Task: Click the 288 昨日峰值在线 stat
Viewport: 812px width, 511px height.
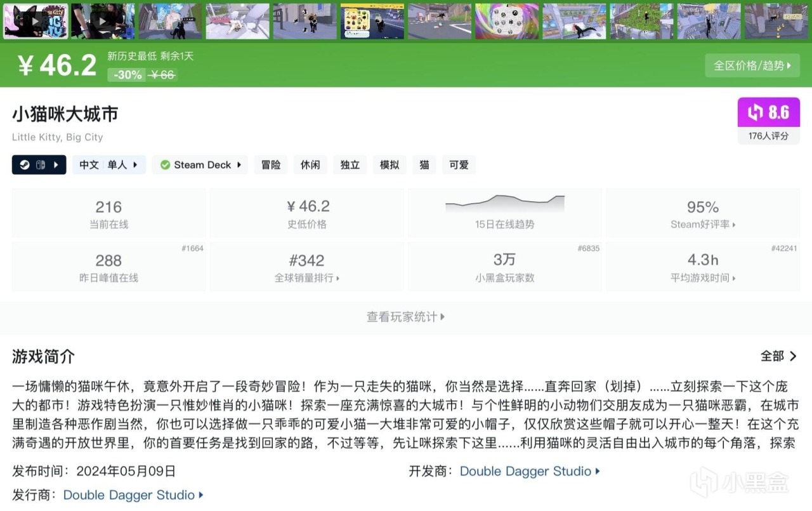Action: point(108,267)
